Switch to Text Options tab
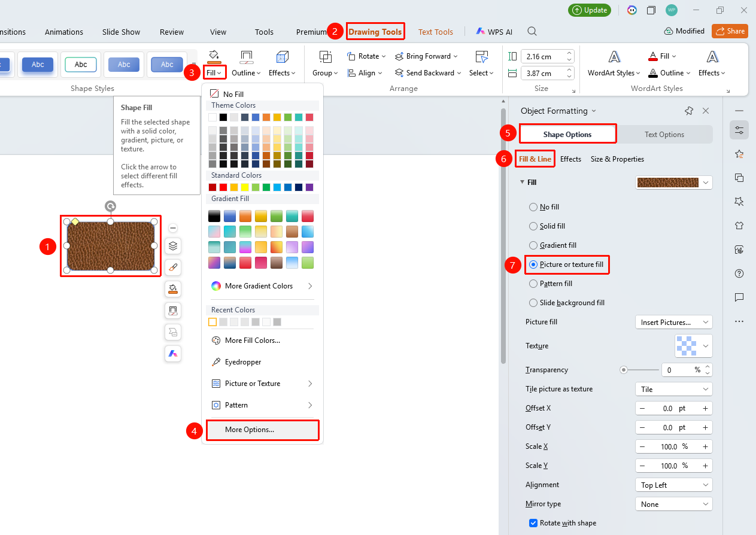The image size is (756, 535). pos(664,135)
